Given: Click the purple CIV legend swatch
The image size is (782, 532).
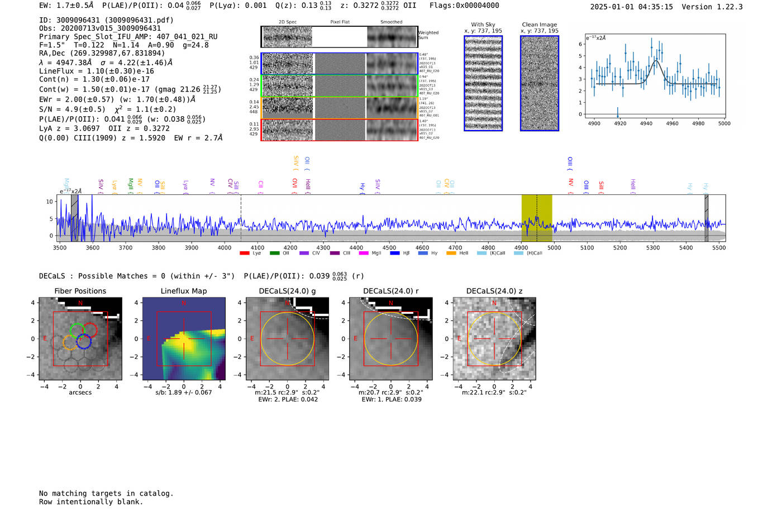Looking at the screenshot, I should click(304, 253).
